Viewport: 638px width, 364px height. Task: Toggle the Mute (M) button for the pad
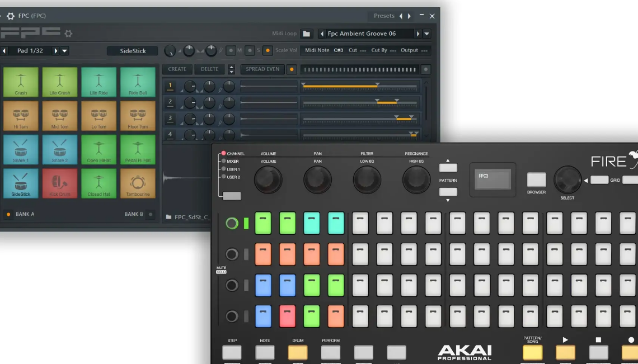tap(231, 50)
